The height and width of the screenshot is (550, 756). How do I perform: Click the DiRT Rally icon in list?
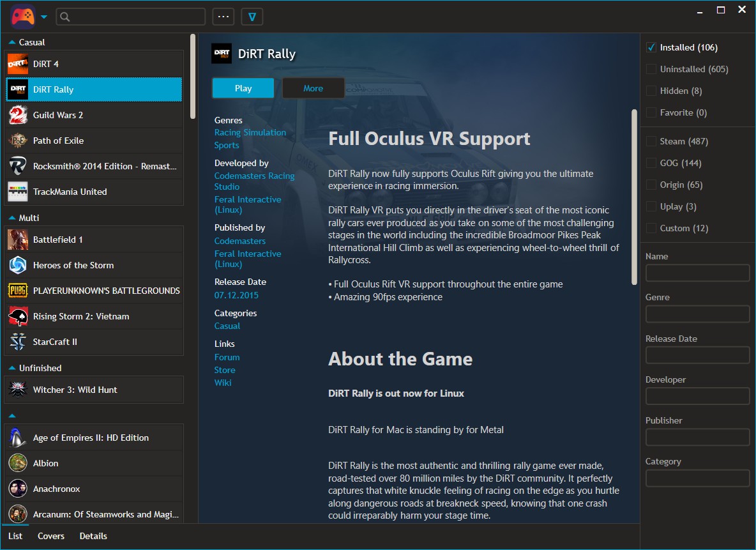18,89
